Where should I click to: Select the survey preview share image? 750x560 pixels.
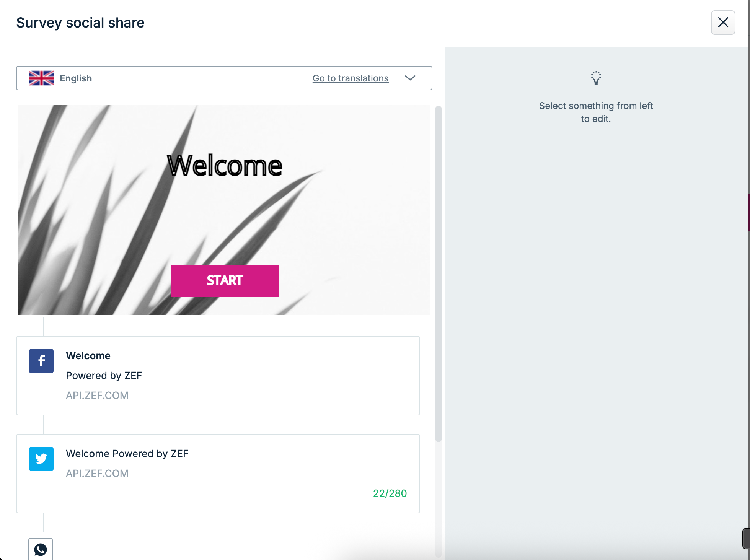[224, 210]
